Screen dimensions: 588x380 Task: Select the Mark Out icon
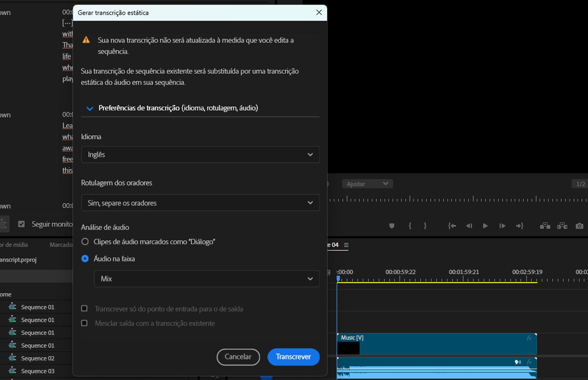(x=425, y=226)
